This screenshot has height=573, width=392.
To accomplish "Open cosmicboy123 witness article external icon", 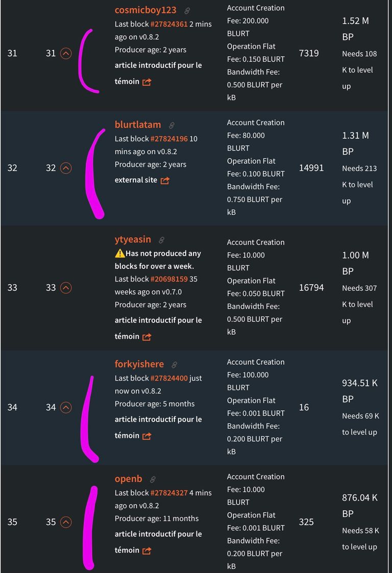I will pos(146,82).
